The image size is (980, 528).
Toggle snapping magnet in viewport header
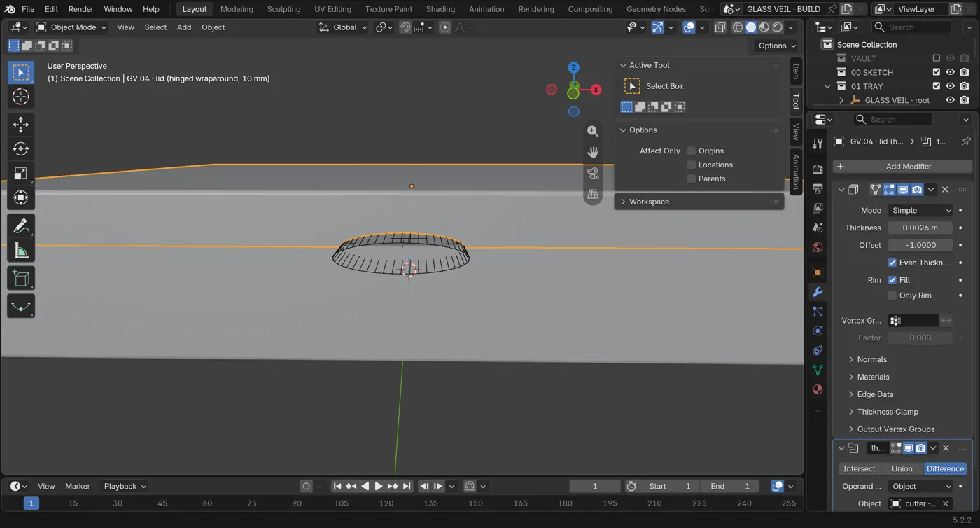(x=405, y=27)
